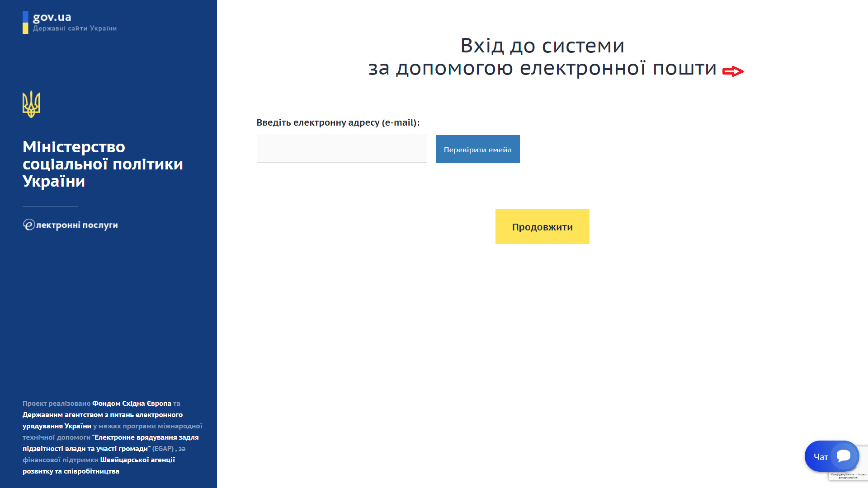868x488 pixels.
Task: Open the "Державним агентством з питань електронного" link
Action: coord(103,415)
